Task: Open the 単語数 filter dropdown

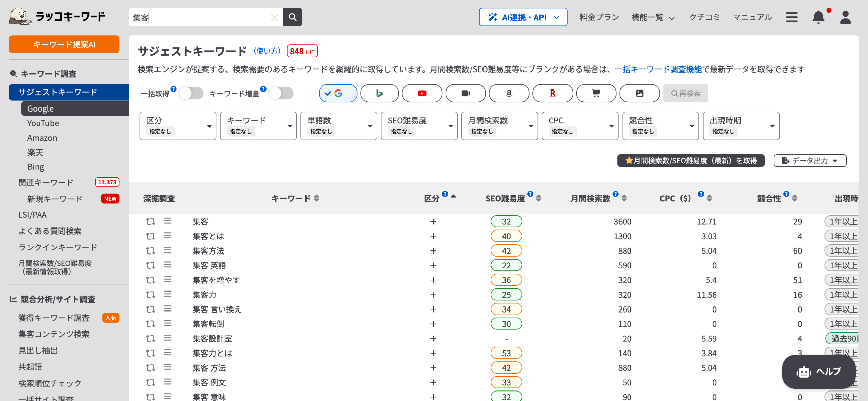Action: tap(339, 126)
